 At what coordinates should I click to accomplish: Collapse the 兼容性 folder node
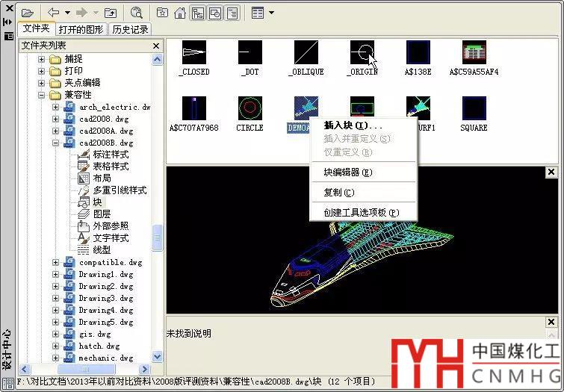pos(43,95)
